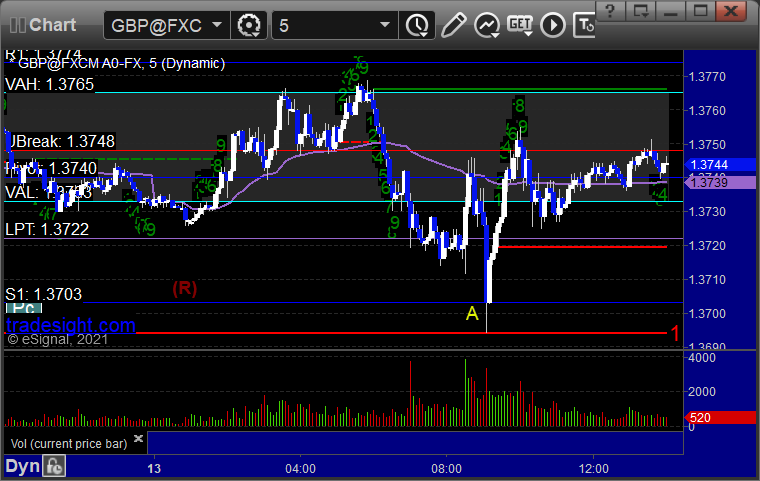Image resolution: width=760 pixels, height=481 pixels.
Task: Maximize the chart window
Action: pyautogui.click(x=700, y=11)
